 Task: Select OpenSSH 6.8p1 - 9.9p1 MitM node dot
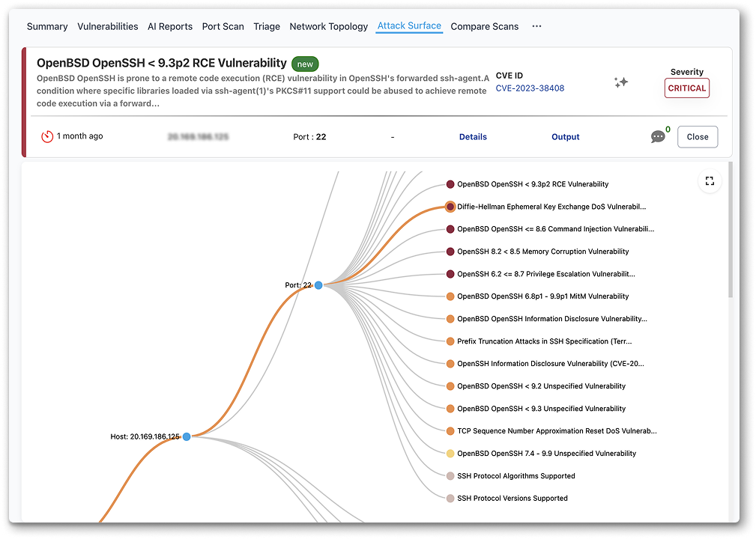point(450,296)
